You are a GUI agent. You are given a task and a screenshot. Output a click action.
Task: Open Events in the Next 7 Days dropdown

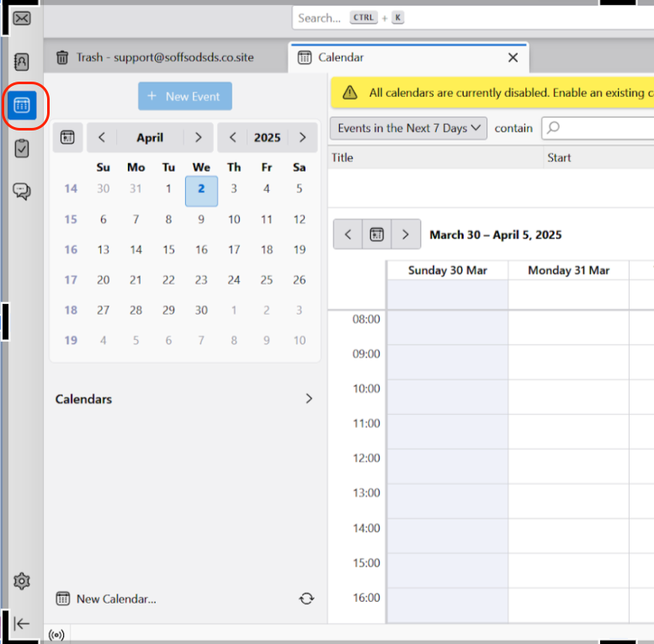coord(409,128)
